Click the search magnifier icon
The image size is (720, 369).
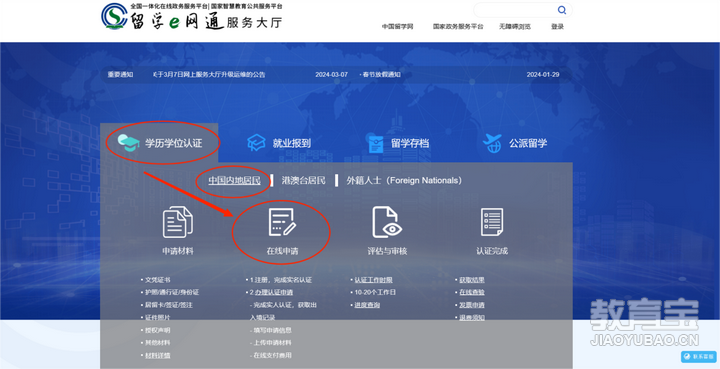coord(562,10)
